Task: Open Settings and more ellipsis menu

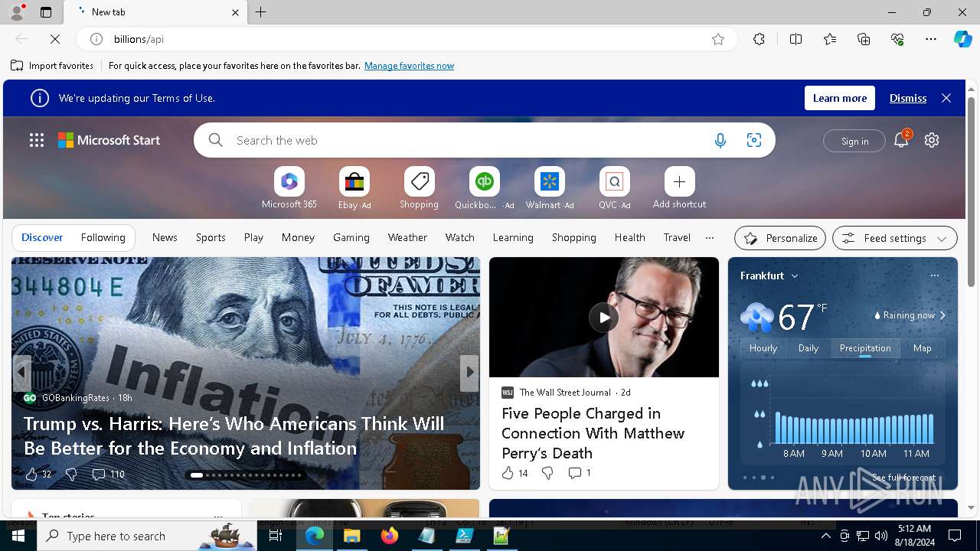Action: pyautogui.click(x=931, y=39)
